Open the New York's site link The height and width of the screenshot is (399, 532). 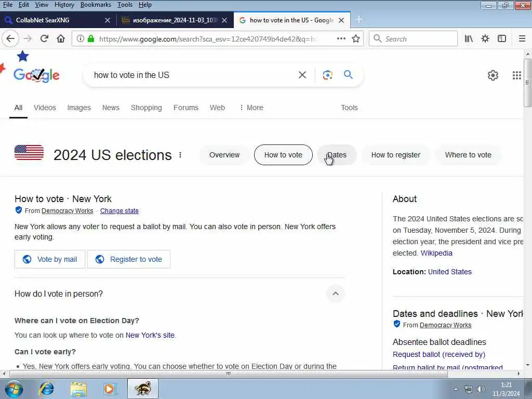click(x=150, y=335)
